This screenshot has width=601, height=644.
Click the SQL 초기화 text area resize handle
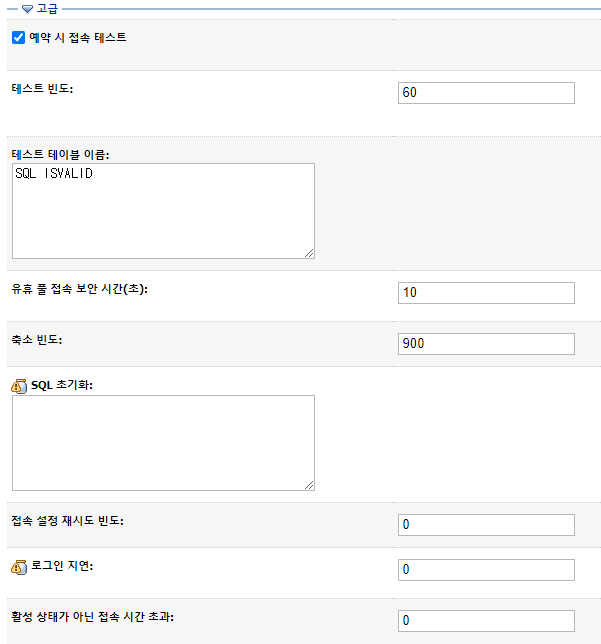[309, 485]
